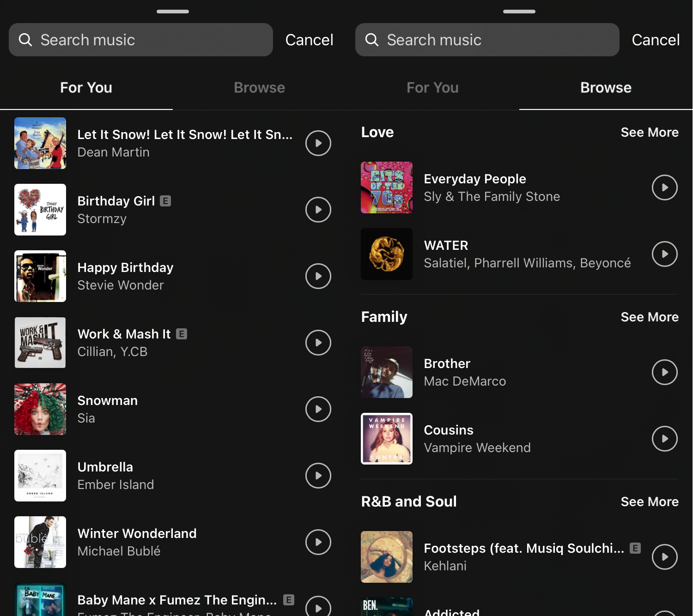Click the search magnifier icon in right panel
The image size is (693, 616).
pos(372,40)
